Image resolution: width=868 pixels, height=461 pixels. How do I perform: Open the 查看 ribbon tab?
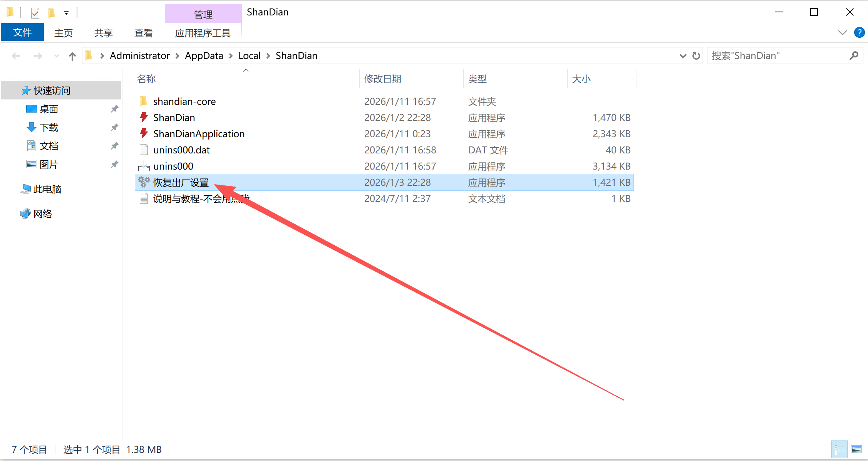coord(143,33)
